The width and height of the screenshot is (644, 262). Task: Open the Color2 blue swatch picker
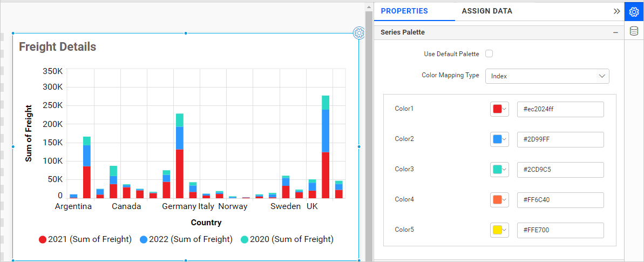click(x=499, y=139)
